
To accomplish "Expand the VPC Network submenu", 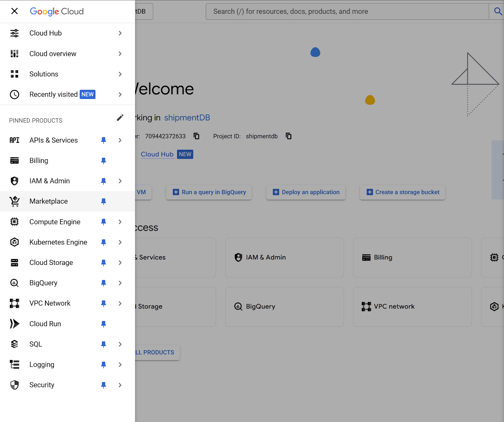I will click(x=120, y=303).
